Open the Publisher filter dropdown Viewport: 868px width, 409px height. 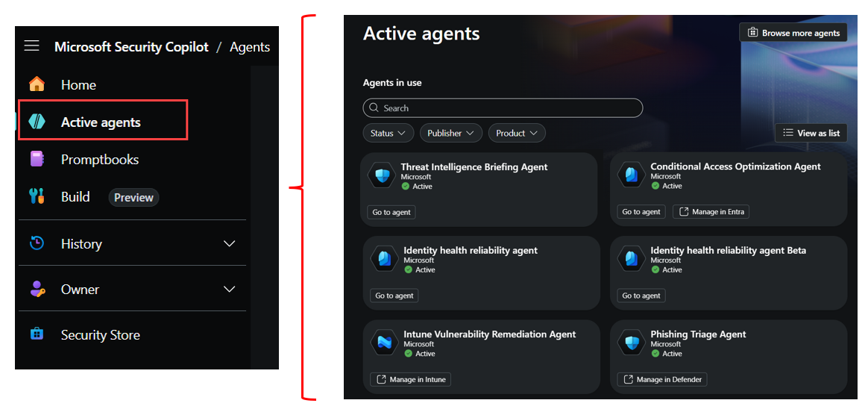pos(450,133)
